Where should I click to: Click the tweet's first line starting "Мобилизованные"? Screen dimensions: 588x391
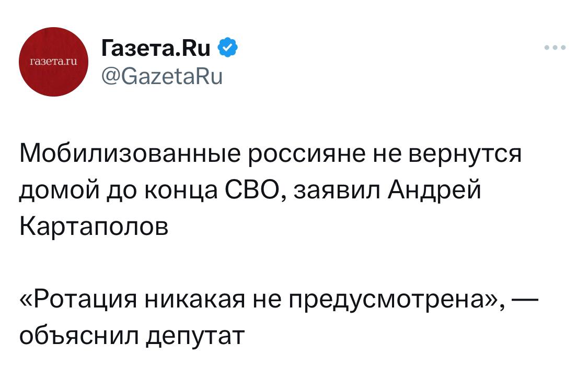pyautogui.click(x=270, y=155)
